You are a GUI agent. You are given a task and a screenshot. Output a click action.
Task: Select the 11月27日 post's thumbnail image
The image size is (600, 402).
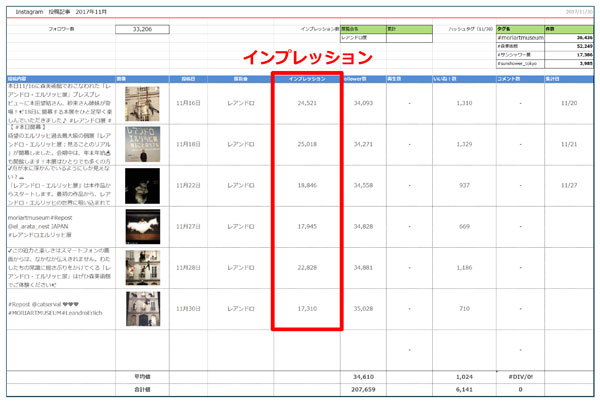[142, 226]
